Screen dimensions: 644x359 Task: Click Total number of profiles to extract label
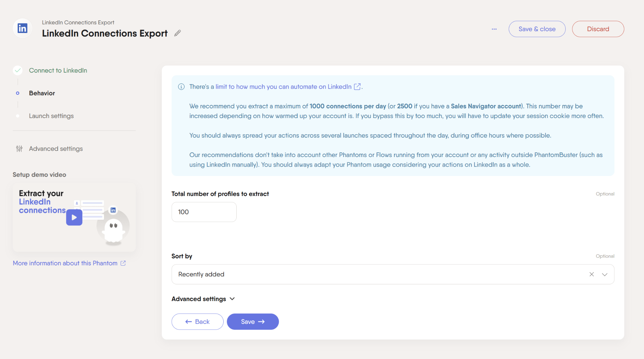coord(220,194)
